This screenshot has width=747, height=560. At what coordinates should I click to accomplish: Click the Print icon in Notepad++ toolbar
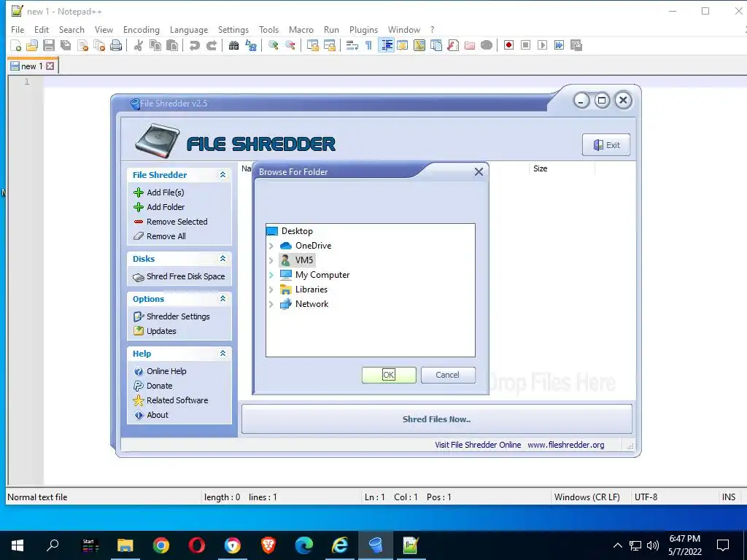tap(116, 45)
